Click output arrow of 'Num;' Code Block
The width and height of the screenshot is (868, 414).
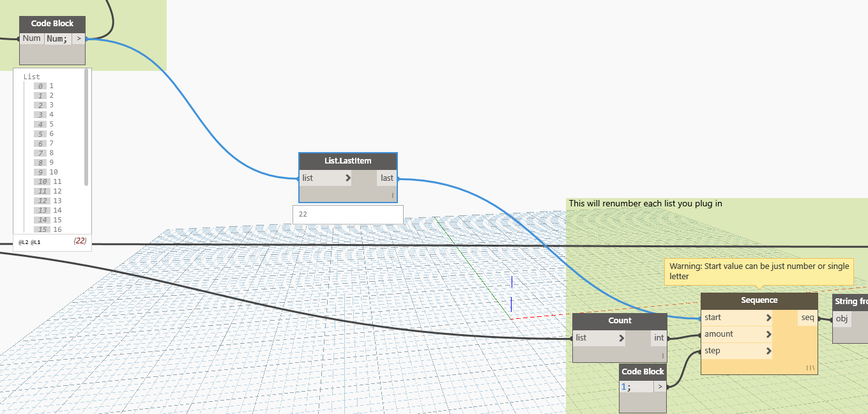tap(79, 39)
